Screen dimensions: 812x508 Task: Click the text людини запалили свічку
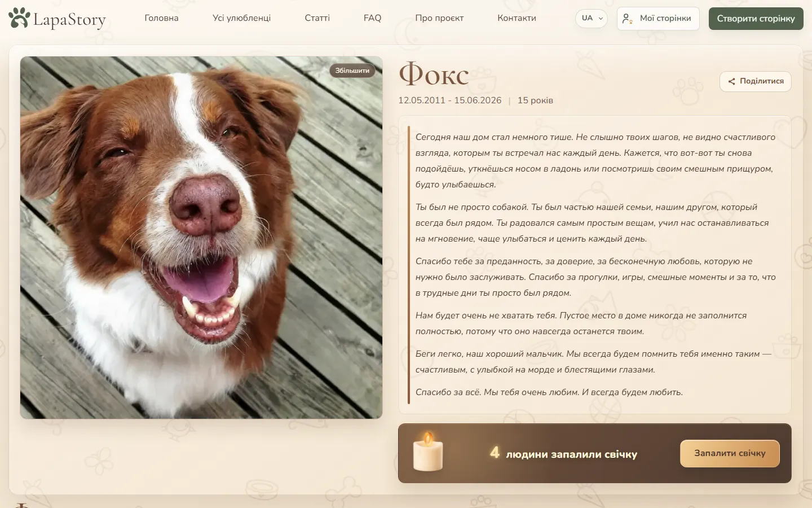(x=572, y=454)
